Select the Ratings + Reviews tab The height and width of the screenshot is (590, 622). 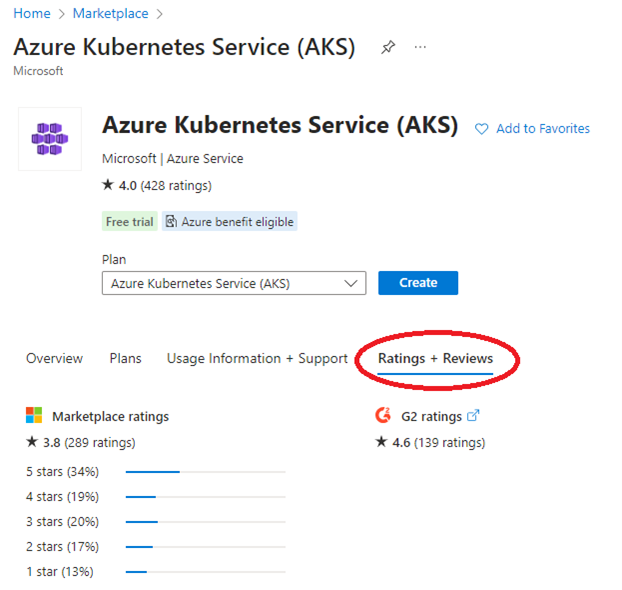click(435, 358)
